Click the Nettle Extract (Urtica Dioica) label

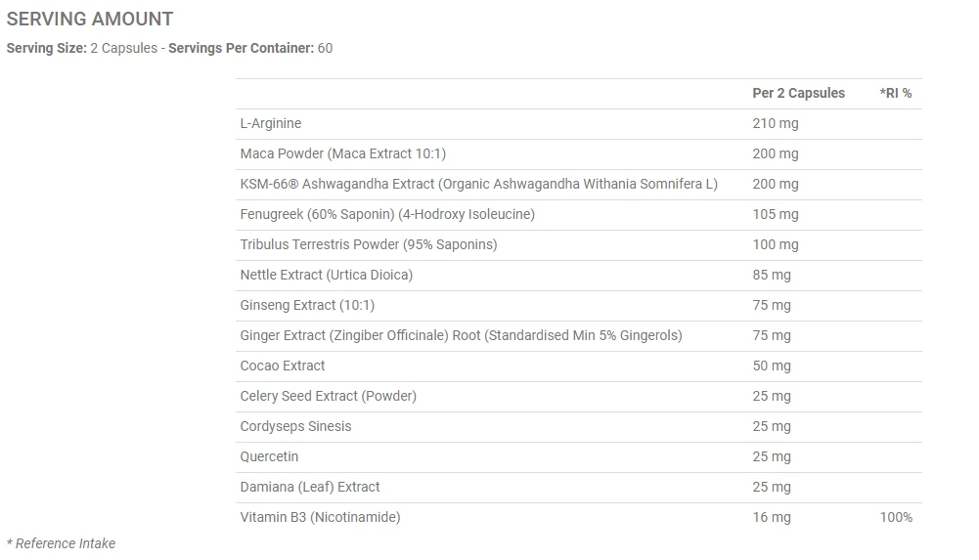point(326,275)
